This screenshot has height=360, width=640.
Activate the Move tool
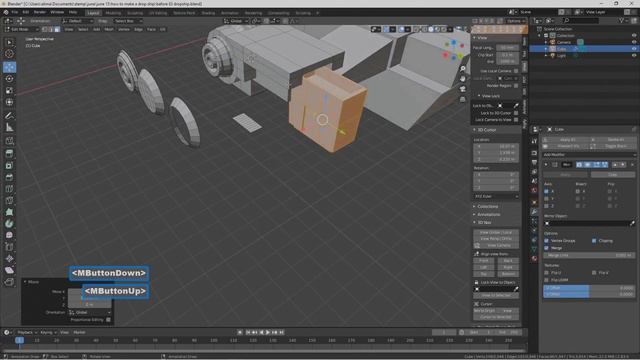click(x=9, y=67)
